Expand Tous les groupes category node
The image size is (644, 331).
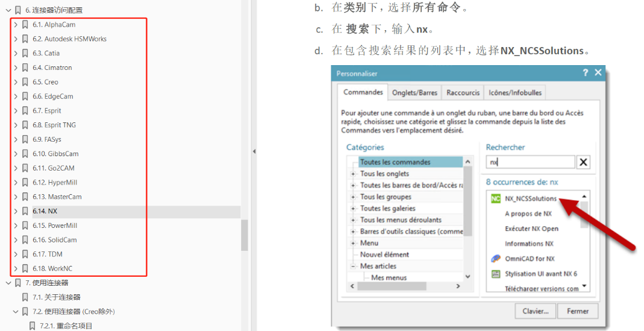[x=353, y=197]
